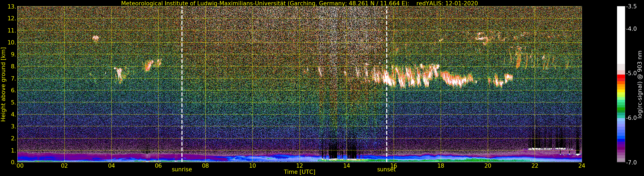This screenshot has width=644, height=176.
Task: Click the 08 tick on the time axis
Action: pyautogui.click(x=205, y=166)
